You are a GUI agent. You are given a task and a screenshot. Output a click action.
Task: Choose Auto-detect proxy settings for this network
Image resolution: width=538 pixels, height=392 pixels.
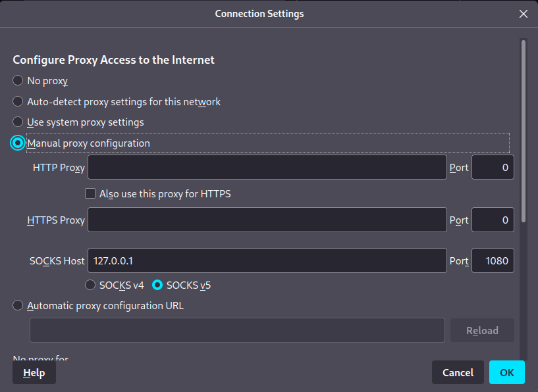pos(18,101)
